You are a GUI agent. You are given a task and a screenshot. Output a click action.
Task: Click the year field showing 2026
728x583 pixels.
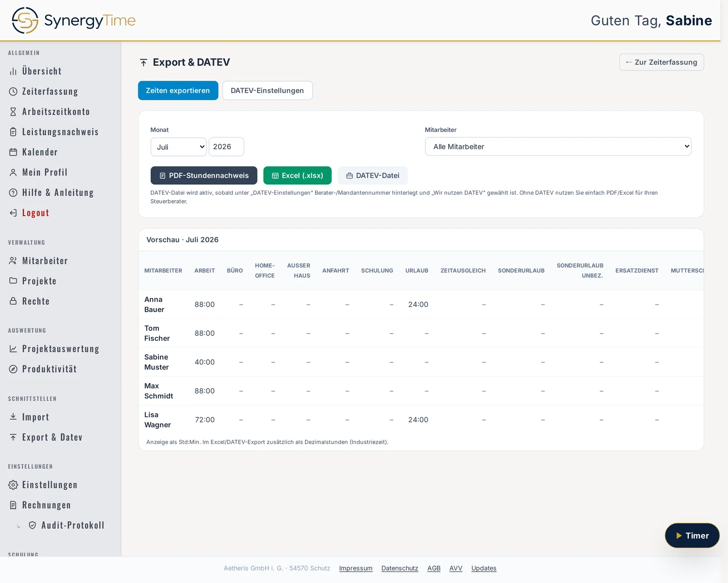[226, 147]
